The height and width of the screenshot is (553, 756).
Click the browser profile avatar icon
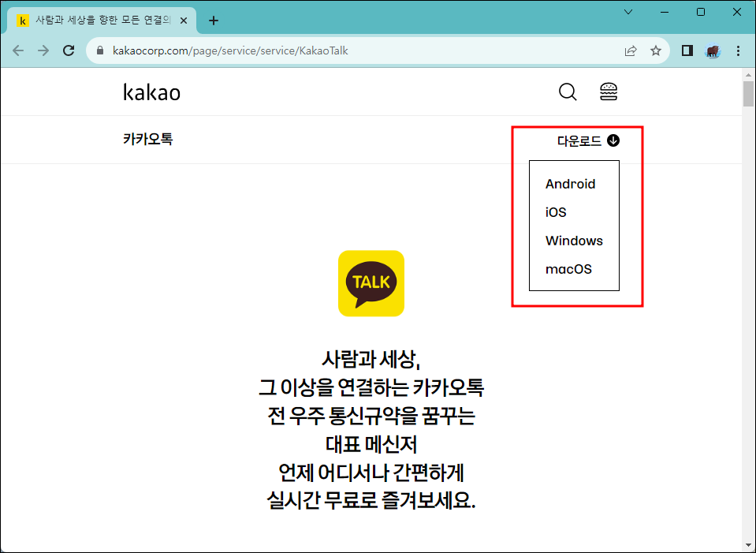pos(712,50)
